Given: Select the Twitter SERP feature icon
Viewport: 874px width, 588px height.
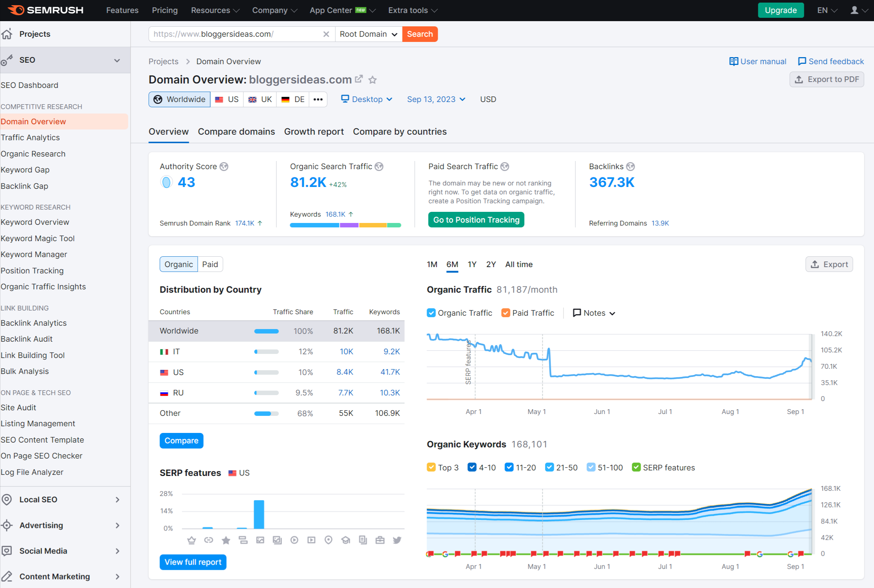Looking at the screenshot, I should [x=397, y=540].
